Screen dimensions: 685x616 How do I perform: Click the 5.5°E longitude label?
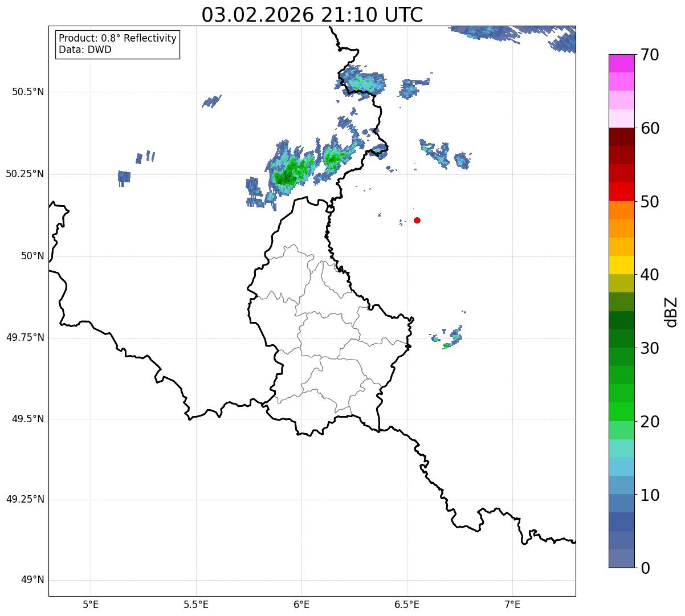196,604
